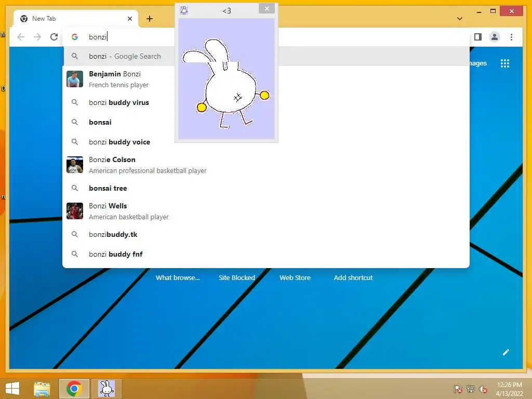Click the Images link
The width and height of the screenshot is (532, 399).
click(478, 63)
